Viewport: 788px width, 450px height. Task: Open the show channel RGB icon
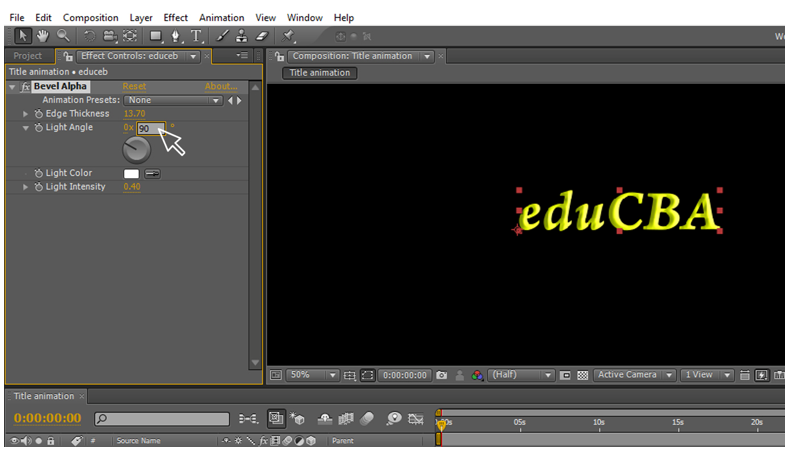click(x=477, y=375)
